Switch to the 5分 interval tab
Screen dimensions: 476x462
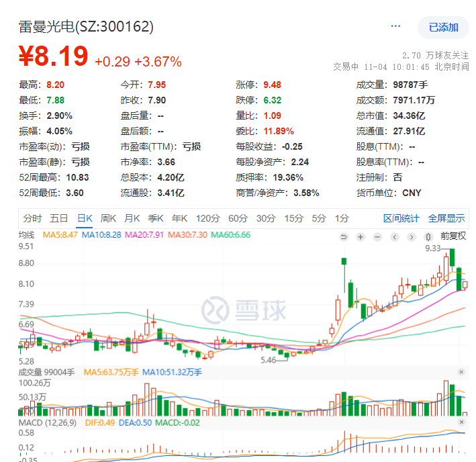[319, 218]
